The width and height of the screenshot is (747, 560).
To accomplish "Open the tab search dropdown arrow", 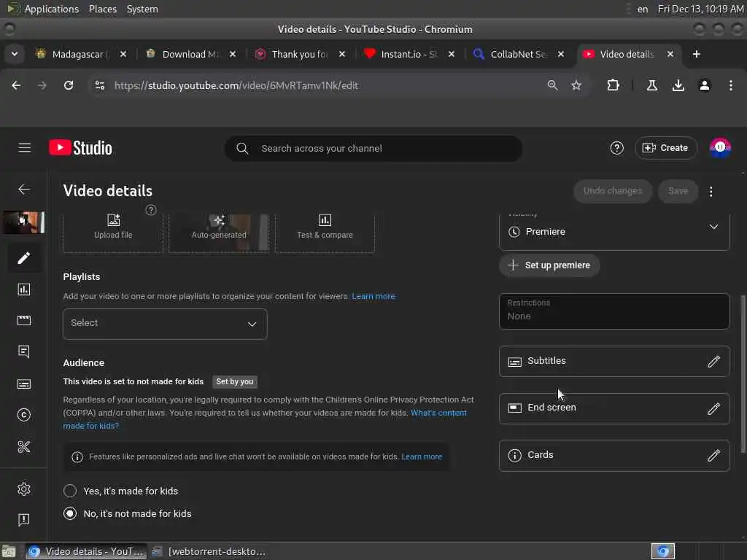I will click(15, 54).
